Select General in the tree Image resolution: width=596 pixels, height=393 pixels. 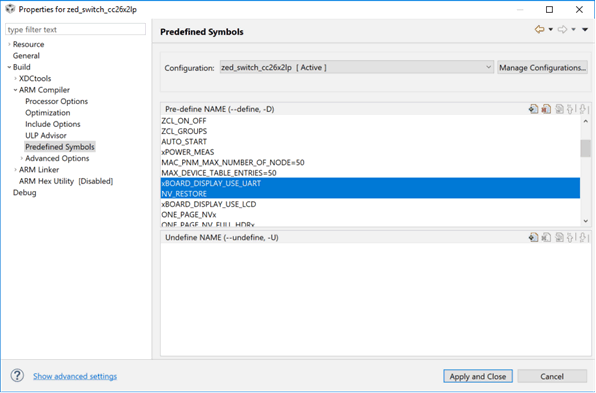(26, 55)
